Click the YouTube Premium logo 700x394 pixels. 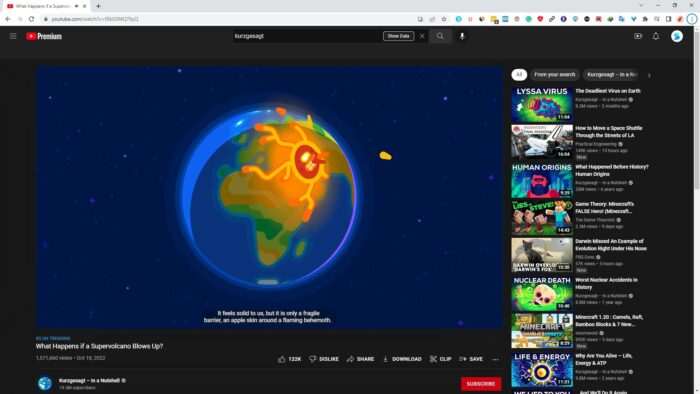click(x=44, y=36)
